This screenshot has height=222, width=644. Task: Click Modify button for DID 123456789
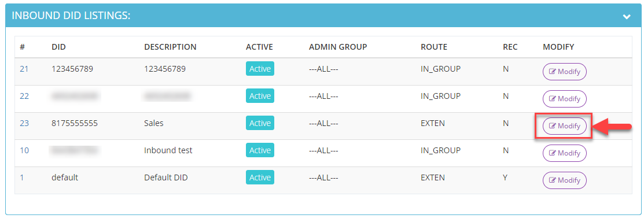pyautogui.click(x=564, y=72)
